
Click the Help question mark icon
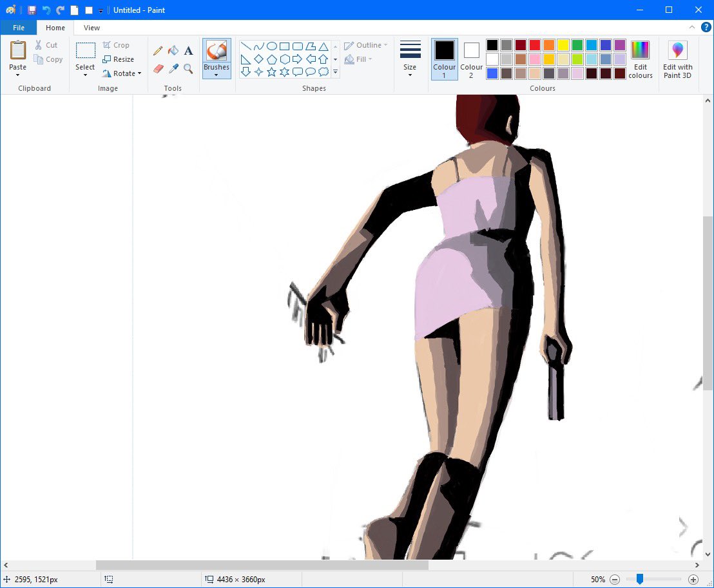[706, 27]
